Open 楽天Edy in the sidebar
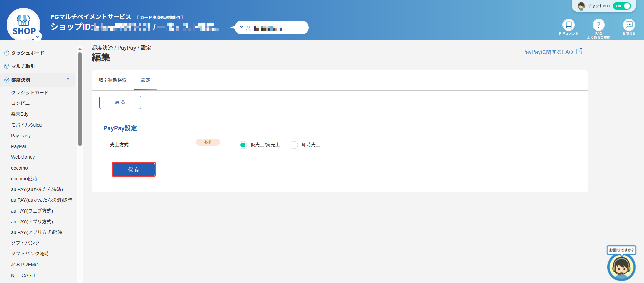The width and height of the screenshot is (644, 283). (x=20, y=114)
